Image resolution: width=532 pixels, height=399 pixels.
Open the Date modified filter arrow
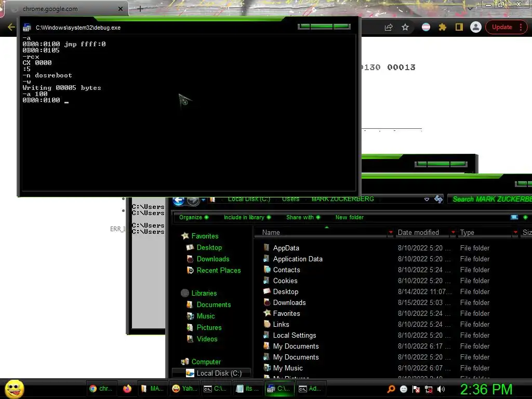click(x=453, y=232)
